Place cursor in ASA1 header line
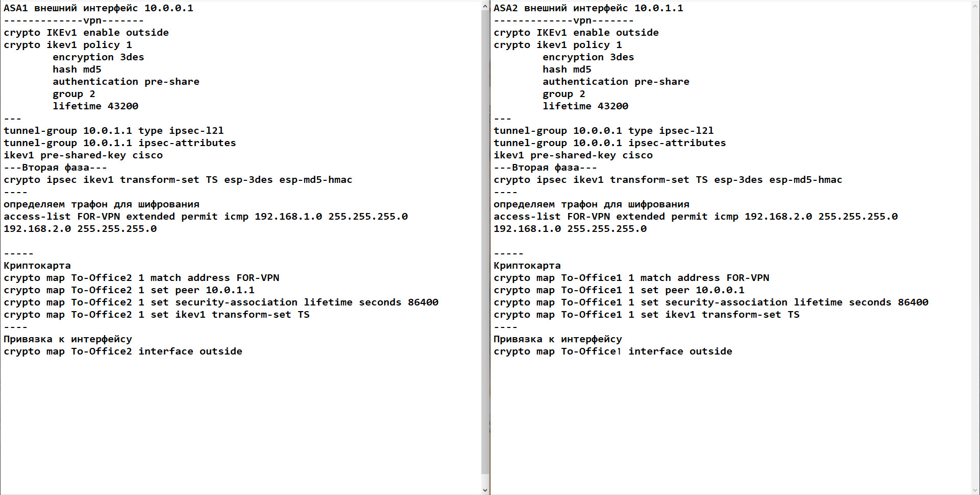This screenshot has height=495, width=980. coord(99,8)
